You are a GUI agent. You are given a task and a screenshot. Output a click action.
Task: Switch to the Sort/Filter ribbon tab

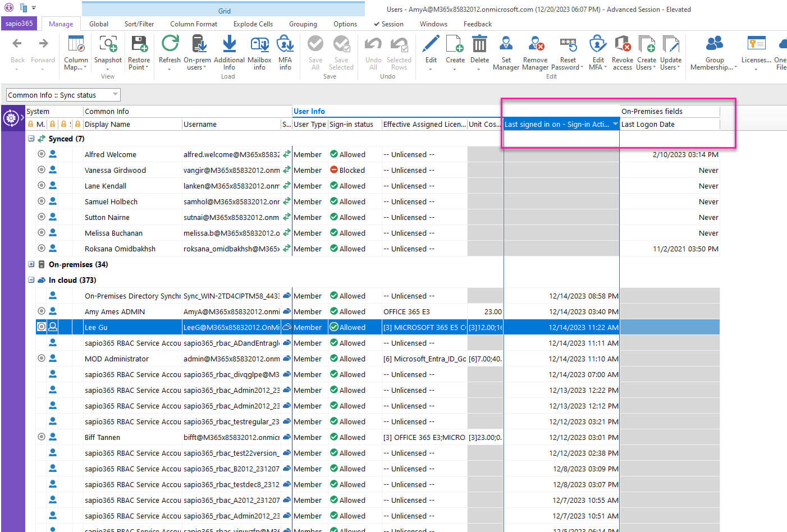coord(139,24)
